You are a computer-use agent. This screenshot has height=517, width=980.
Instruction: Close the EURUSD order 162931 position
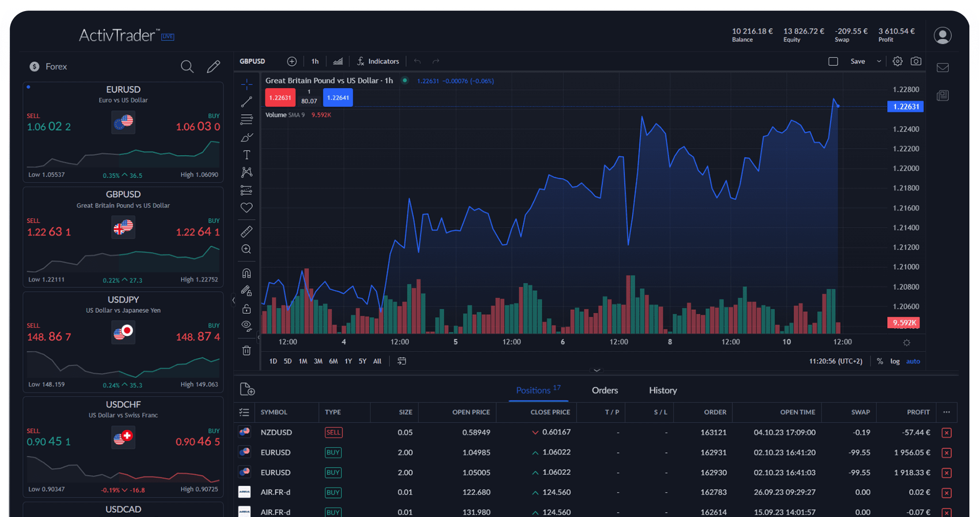(946, 453)
